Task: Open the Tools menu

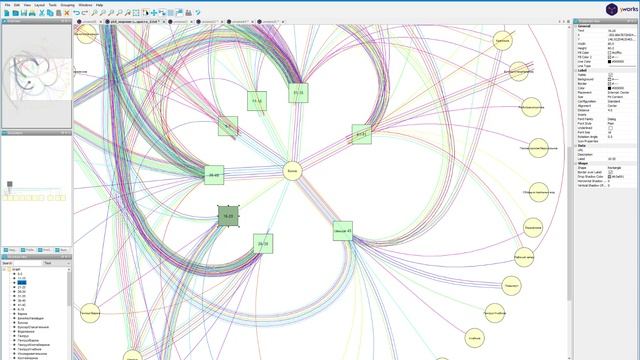Action: [53, 5]
